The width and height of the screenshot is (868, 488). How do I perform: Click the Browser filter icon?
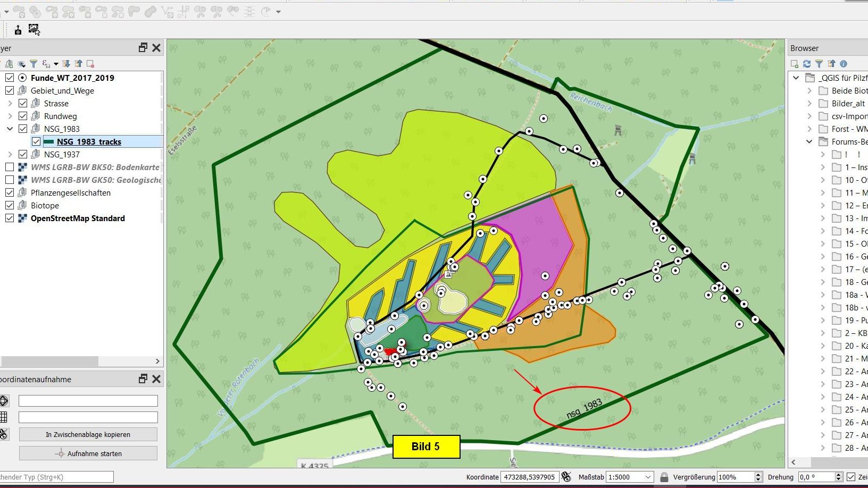[x=819, y=64]
